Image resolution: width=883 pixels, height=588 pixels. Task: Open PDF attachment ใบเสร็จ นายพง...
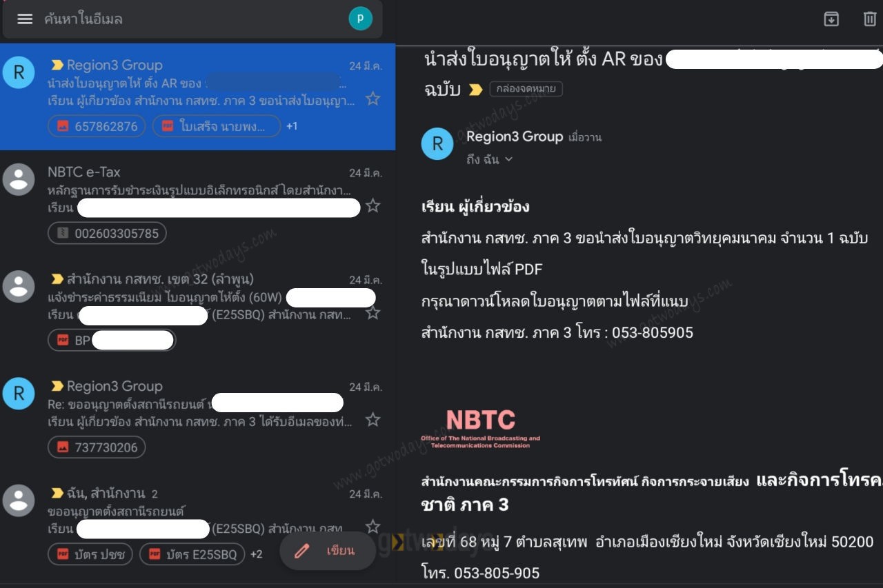coord(217,126)
